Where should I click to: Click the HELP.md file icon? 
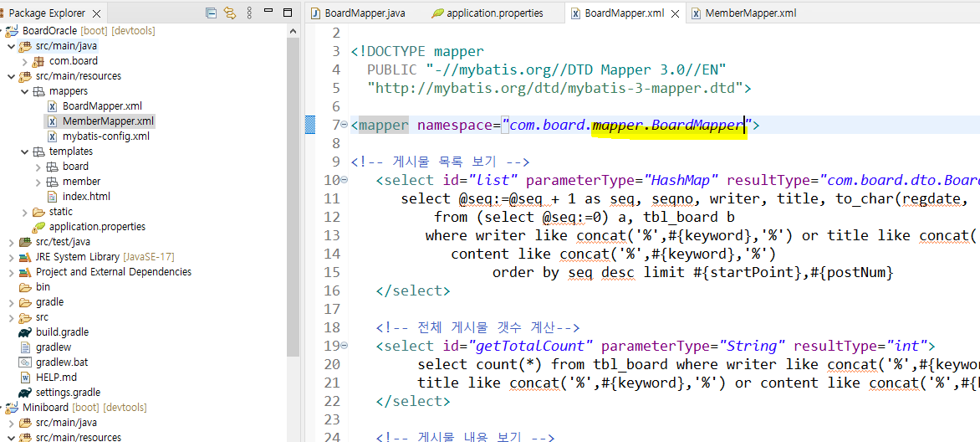pos(26,377)
